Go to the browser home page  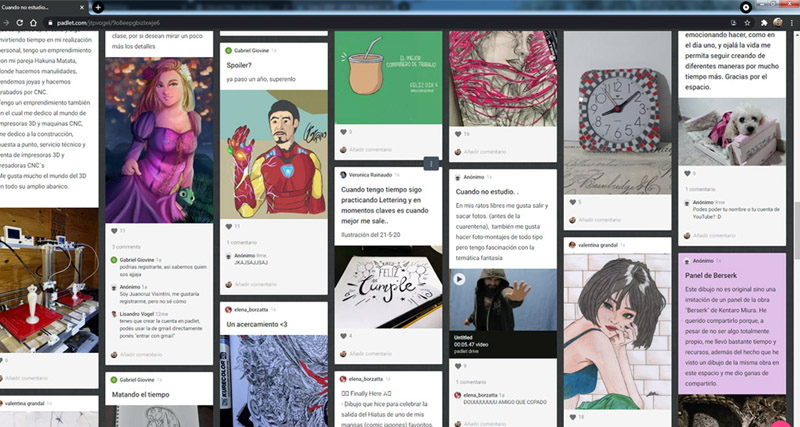click(x=33, y=23)
